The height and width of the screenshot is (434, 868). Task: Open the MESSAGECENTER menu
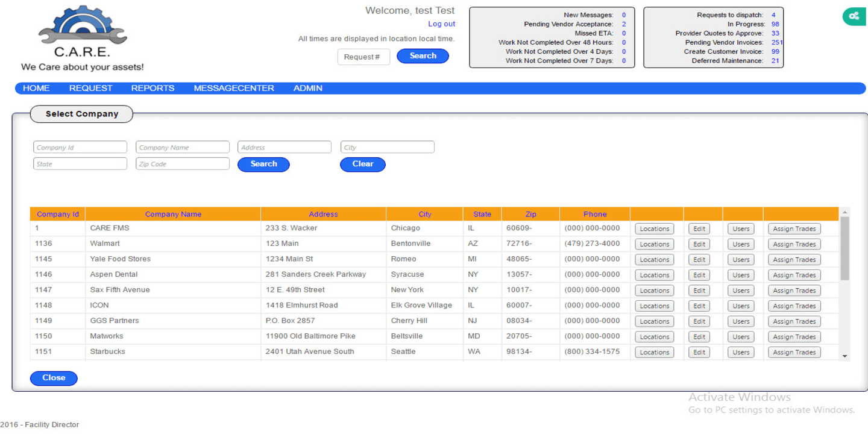[x=234, y=88]
